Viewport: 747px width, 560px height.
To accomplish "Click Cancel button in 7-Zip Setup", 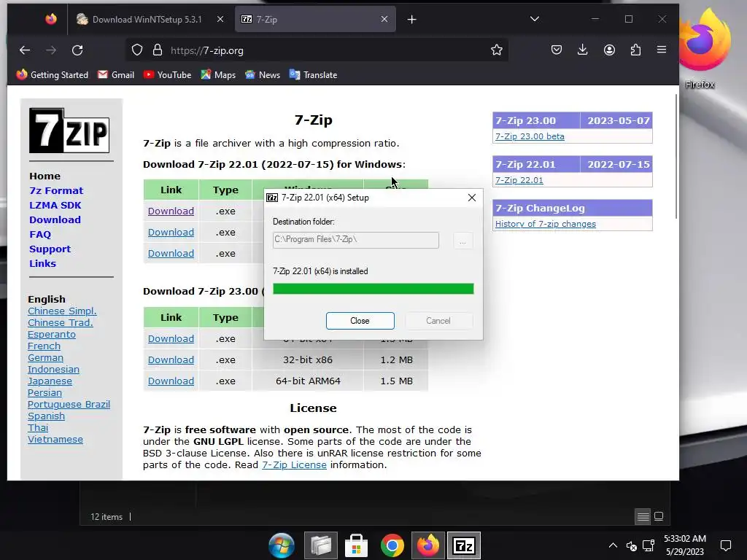I will [x=438, y=321].
